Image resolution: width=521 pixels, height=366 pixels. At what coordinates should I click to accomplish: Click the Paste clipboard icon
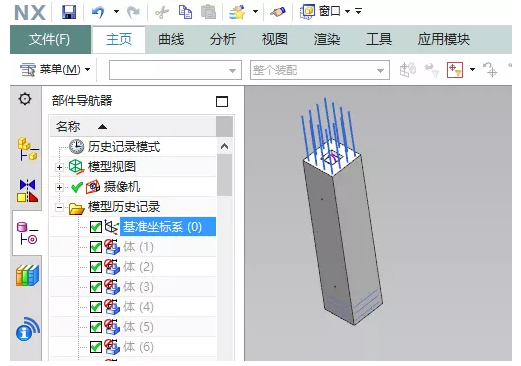coord(208,12)
